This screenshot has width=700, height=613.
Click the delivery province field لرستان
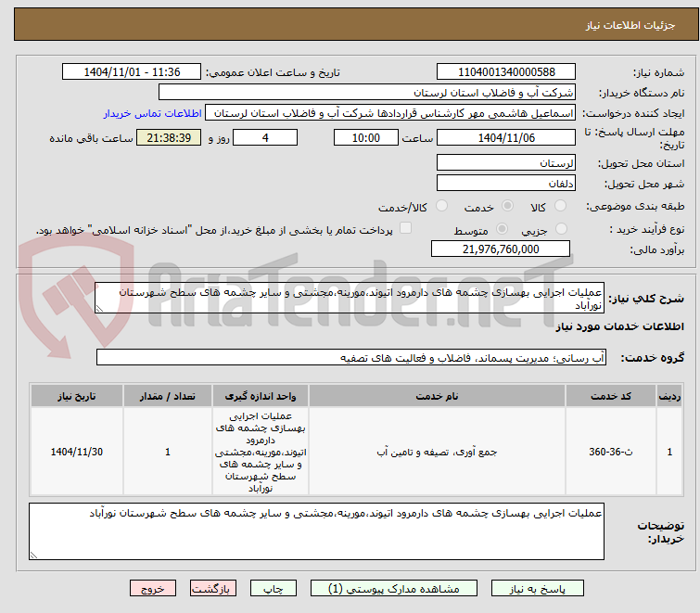(506, 162)
